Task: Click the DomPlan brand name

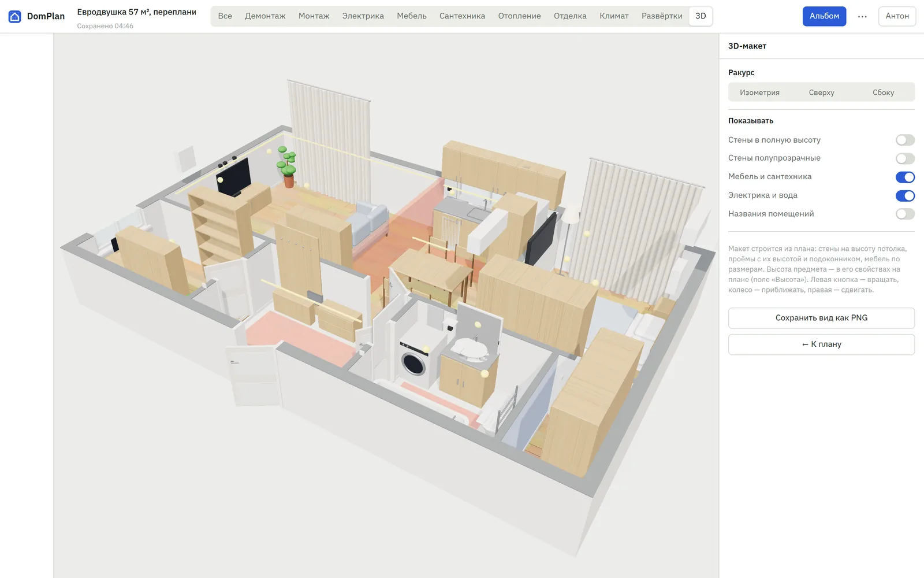Action: (46, 16)
